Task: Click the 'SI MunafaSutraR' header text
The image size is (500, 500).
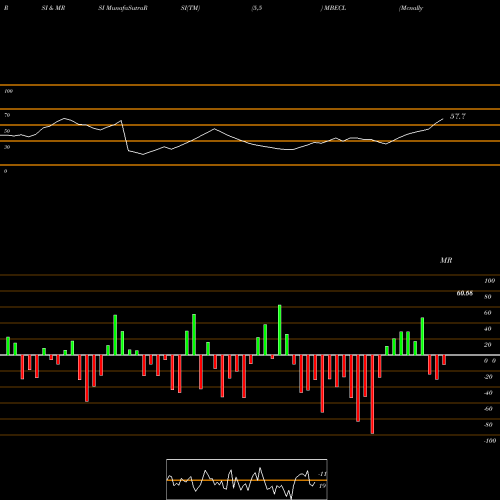Action: click(x=123, y=8)
